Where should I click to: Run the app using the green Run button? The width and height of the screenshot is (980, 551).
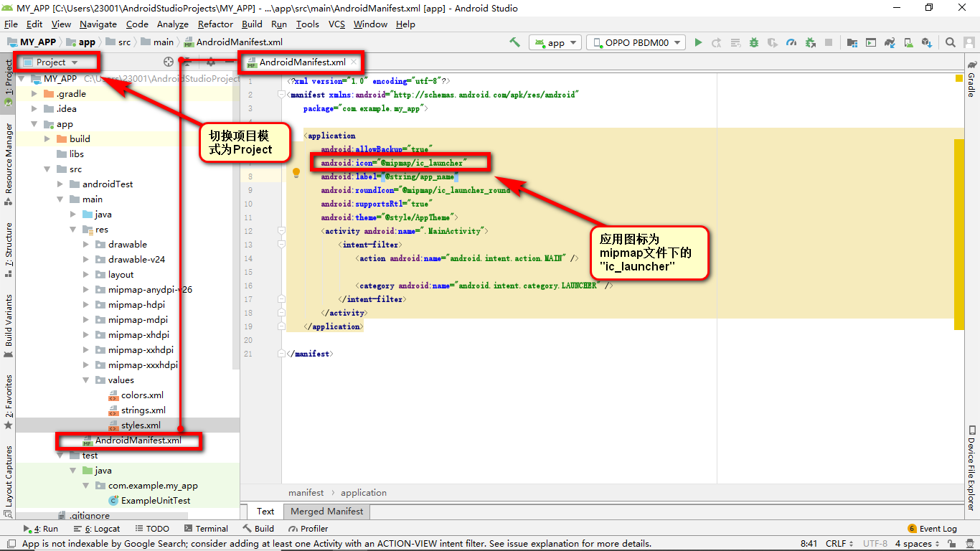pos(698,42)
